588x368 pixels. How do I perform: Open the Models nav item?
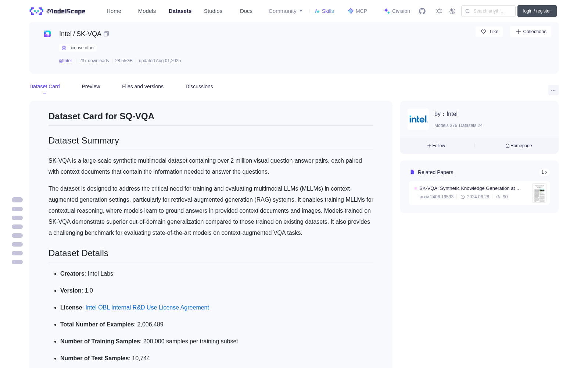(147, 11)
